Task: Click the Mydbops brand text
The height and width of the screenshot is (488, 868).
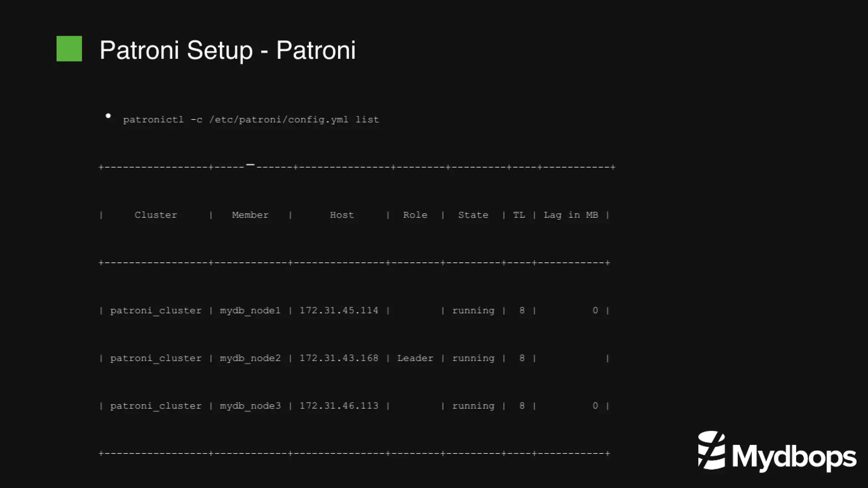Action: [794, 457]
